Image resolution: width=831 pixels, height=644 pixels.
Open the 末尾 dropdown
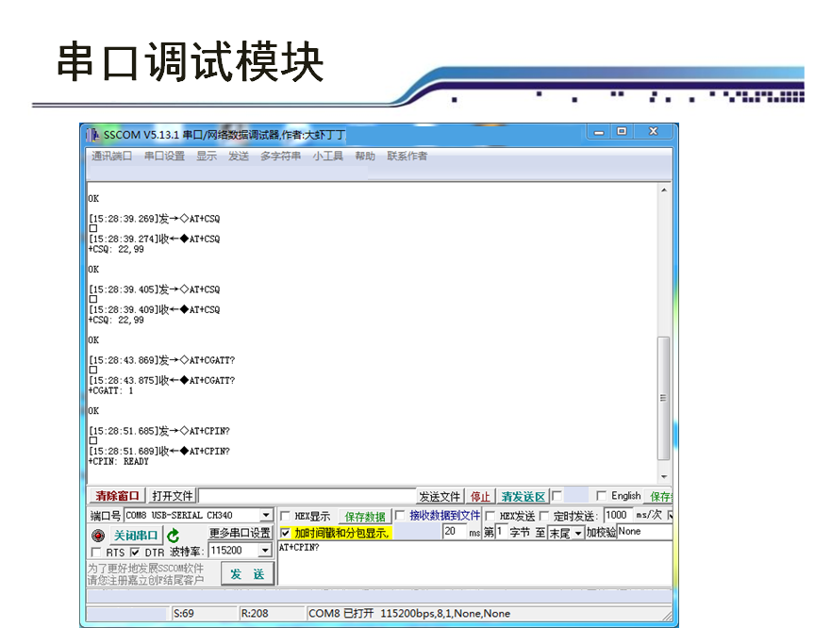coord(578,533)
